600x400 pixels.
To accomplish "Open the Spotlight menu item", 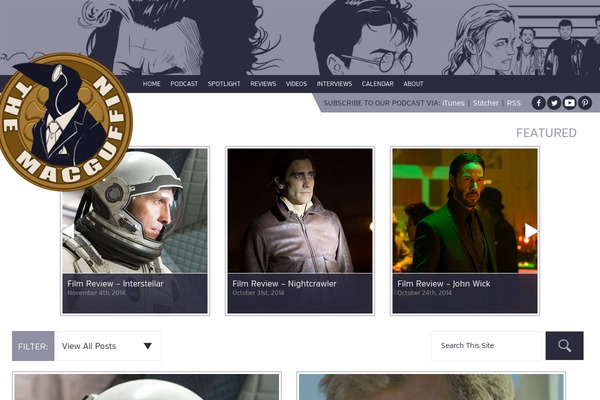I will 224,84.
